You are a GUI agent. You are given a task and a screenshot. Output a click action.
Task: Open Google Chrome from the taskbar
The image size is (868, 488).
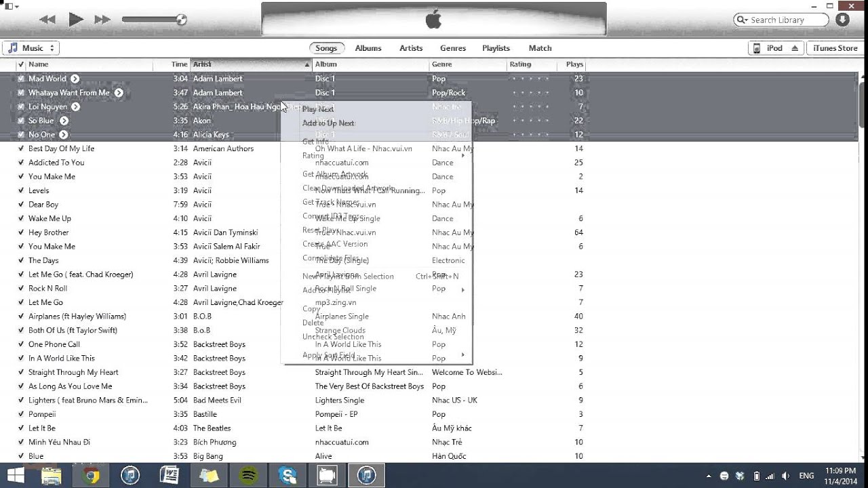(90, 476)
